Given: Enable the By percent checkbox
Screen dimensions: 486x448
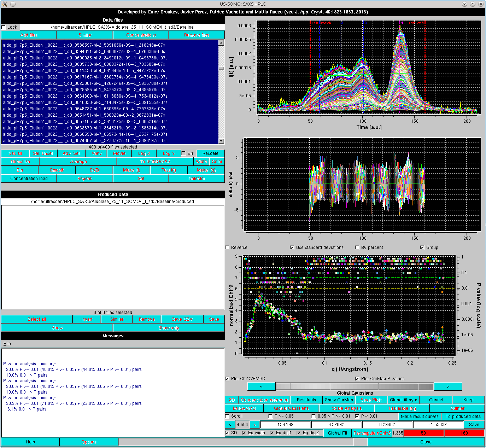Looking at the screenshot, I should click(357, 248).
